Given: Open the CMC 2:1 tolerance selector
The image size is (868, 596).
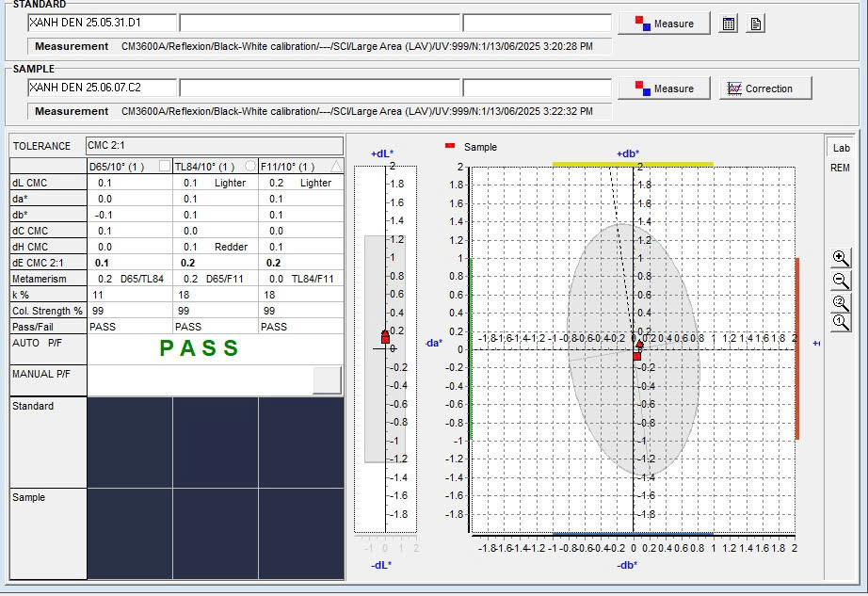Looking at the screenshot, I should (x=215, y=146).
